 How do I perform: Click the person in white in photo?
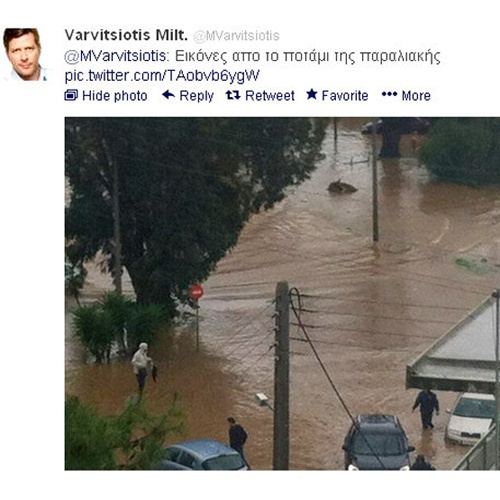coord(142,367)
